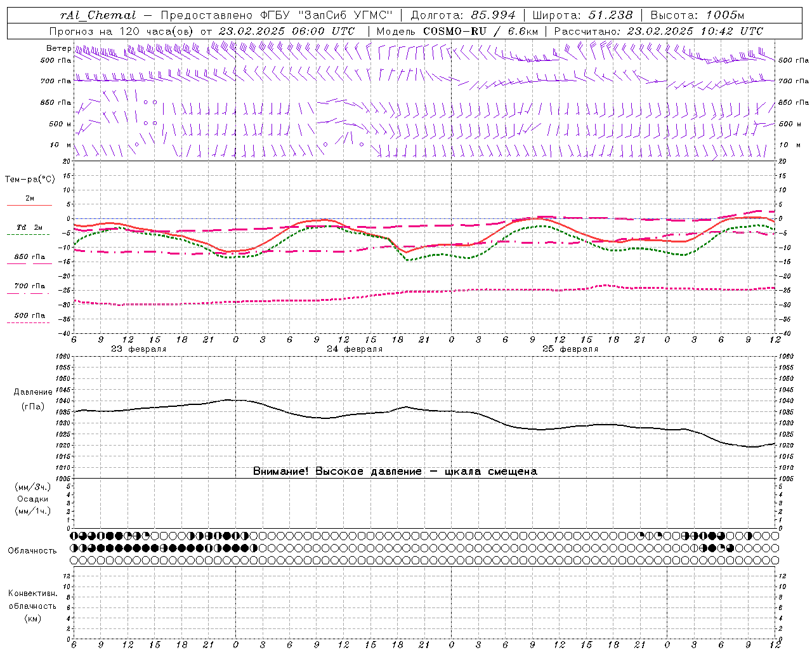Select the Td 2м legend entry
This screenshot has width=812, height=650.
(x=29, y=227)
